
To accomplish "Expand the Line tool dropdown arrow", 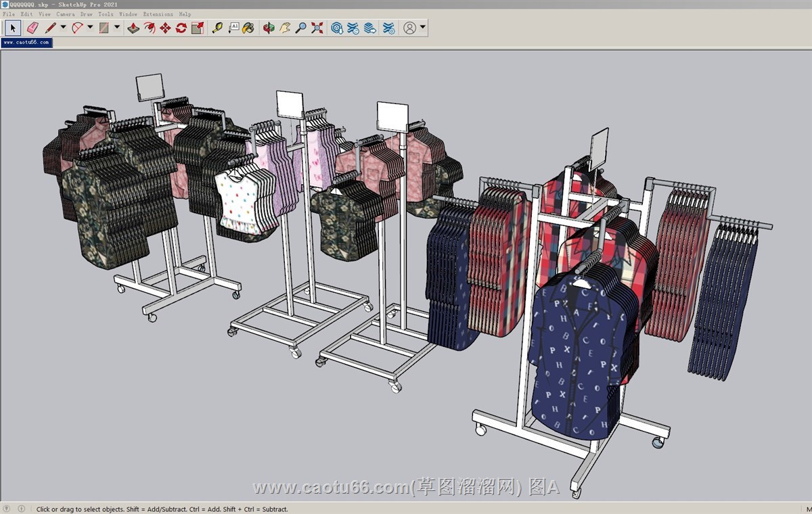I will [x=63, y=28].
